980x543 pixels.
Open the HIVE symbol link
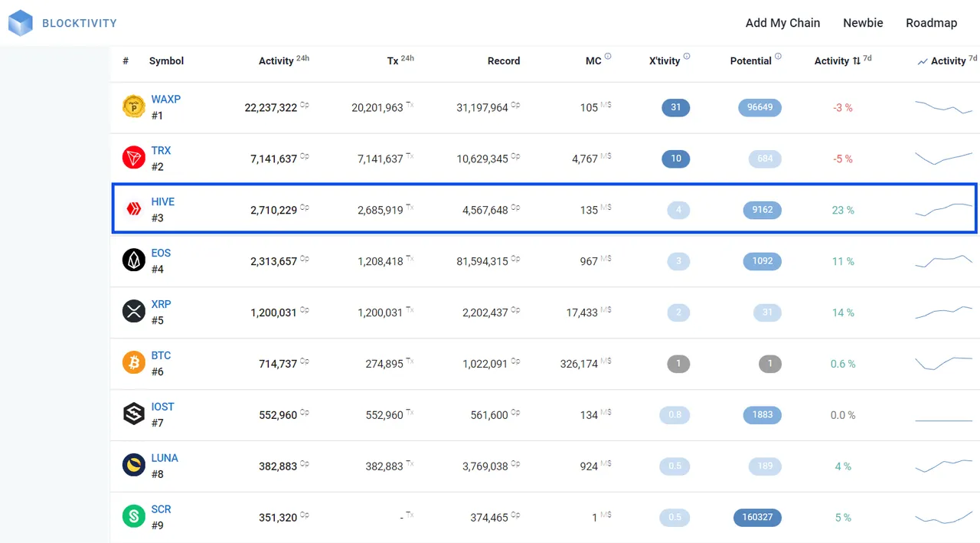click(162, 201)
